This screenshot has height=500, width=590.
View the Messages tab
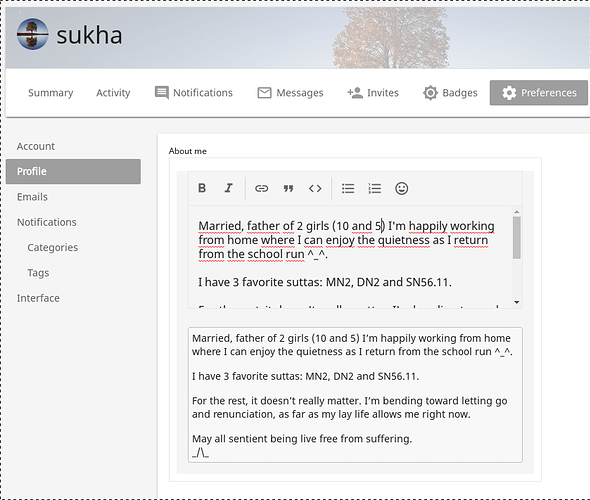tap(290, 93)
